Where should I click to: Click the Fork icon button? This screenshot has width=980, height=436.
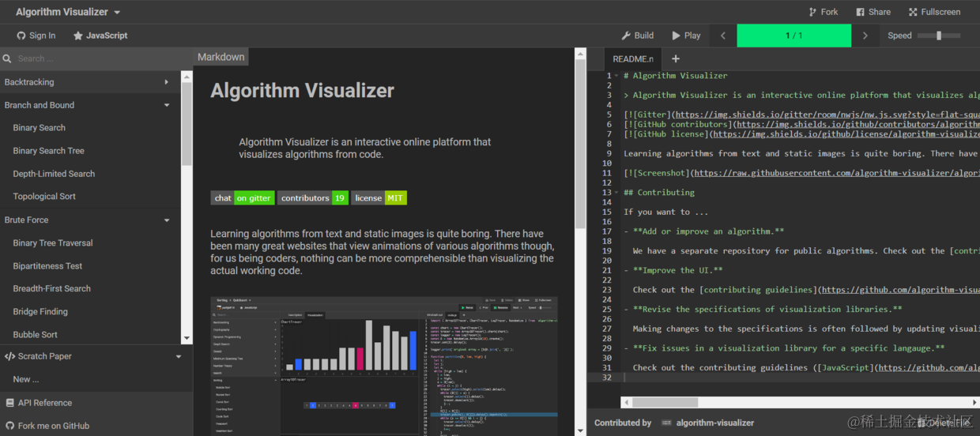[x=823, y=12]
